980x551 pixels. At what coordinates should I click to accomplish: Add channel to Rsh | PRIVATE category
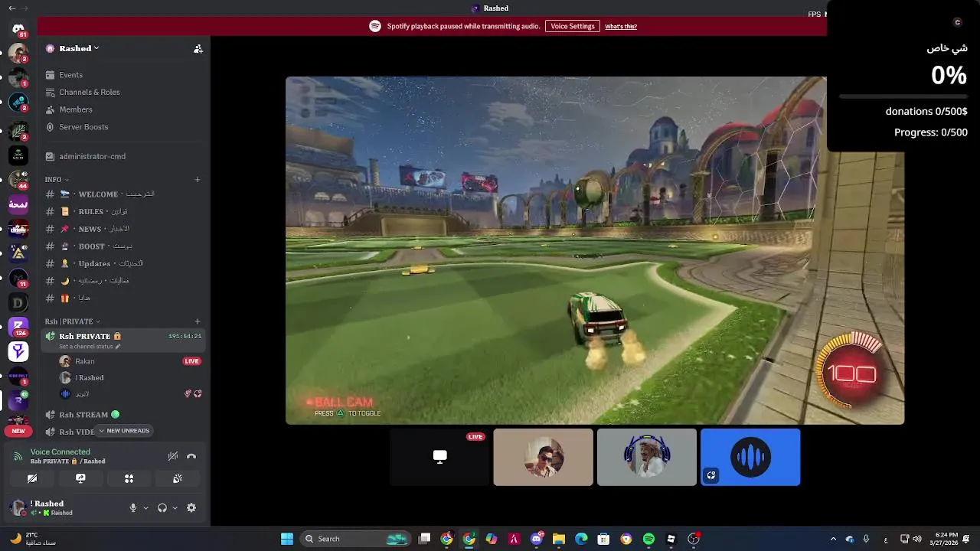coord(198,321)
